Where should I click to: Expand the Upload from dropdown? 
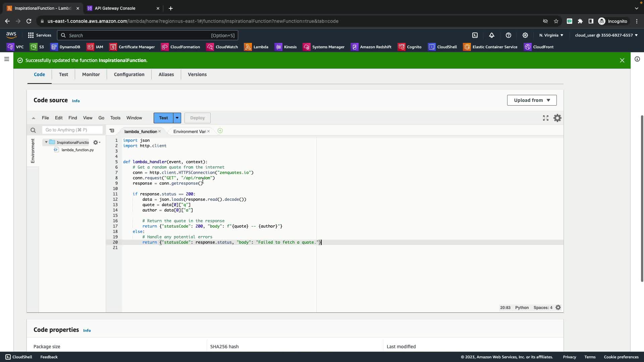pos(532,100)
